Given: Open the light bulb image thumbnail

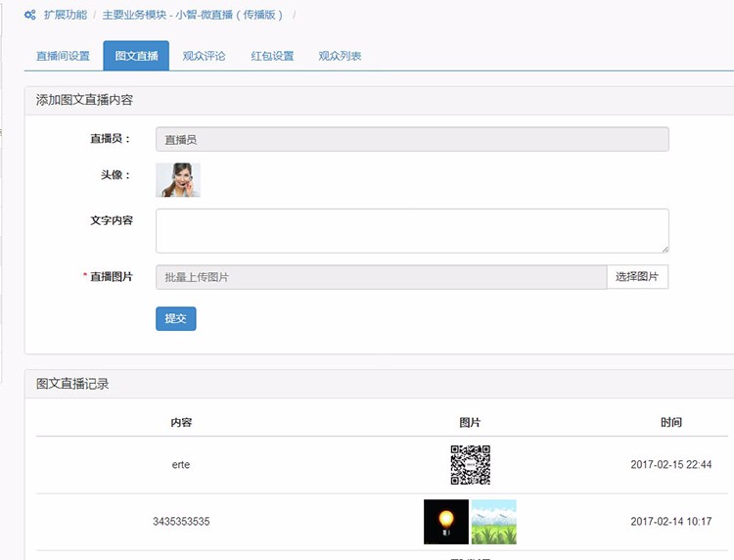Looking at the screenshot, I should [x=446, y=522].
